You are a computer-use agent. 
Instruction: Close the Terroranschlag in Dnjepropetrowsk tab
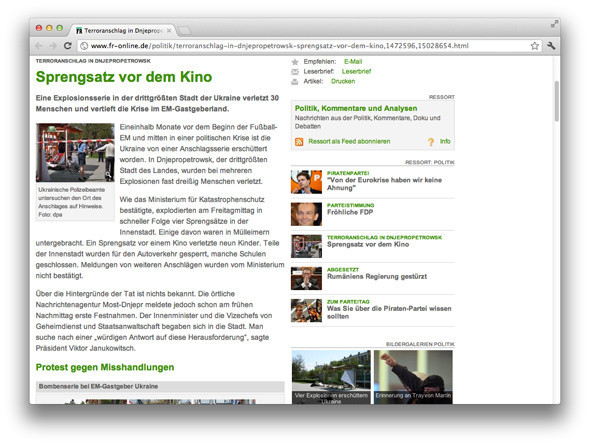(169, 30)
